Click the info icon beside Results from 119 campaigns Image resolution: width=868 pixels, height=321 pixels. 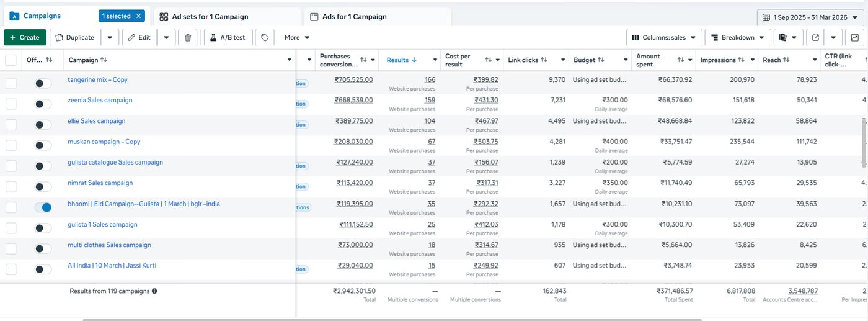154,291
